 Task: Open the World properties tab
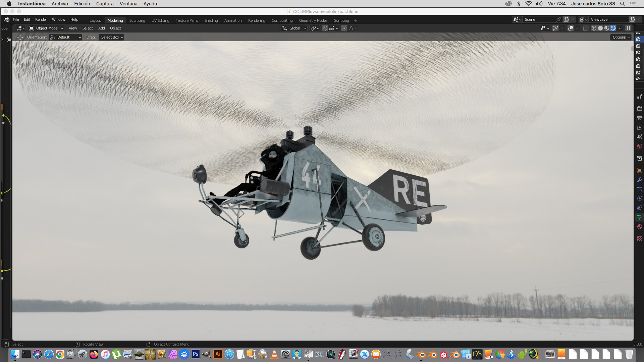pyautogui.click(x=639, y=146)
